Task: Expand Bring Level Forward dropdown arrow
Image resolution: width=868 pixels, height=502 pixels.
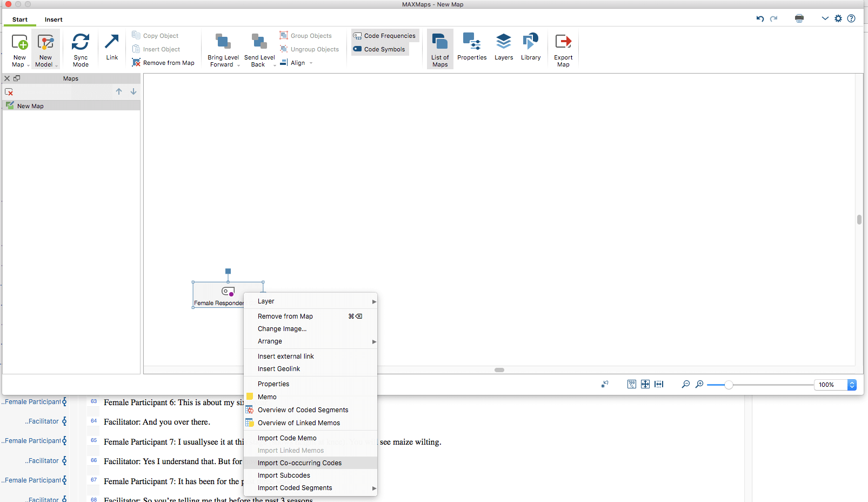Action: [x=238, y=65]
